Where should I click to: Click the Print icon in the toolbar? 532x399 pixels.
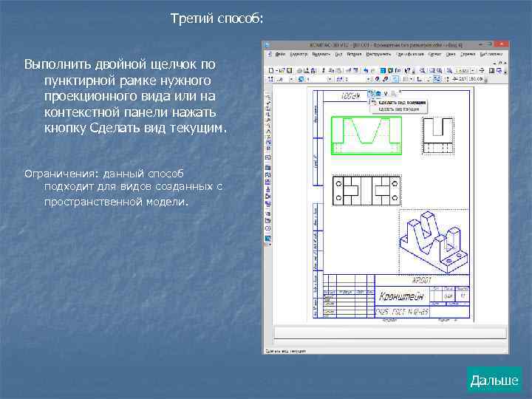(x=299, y=71)
